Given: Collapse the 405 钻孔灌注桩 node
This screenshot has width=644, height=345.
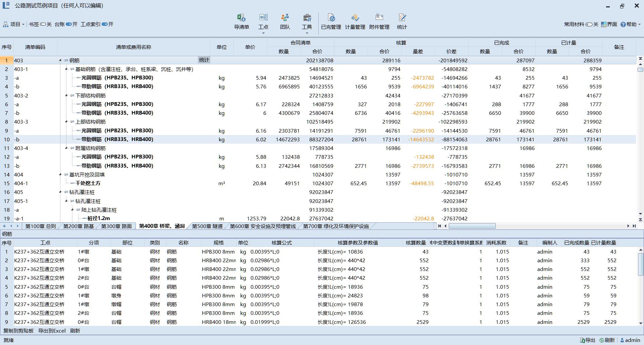Looking at the screenshot, I should 60,192.
